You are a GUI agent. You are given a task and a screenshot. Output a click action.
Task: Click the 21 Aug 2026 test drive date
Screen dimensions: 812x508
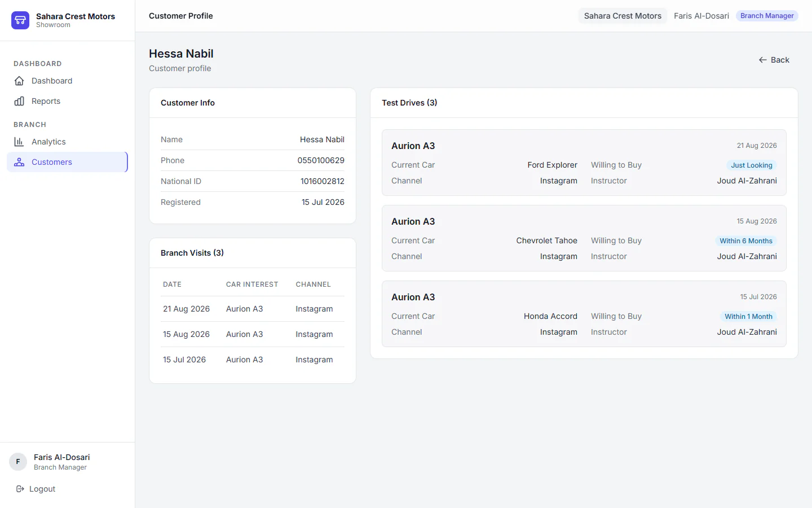(757, 146)
